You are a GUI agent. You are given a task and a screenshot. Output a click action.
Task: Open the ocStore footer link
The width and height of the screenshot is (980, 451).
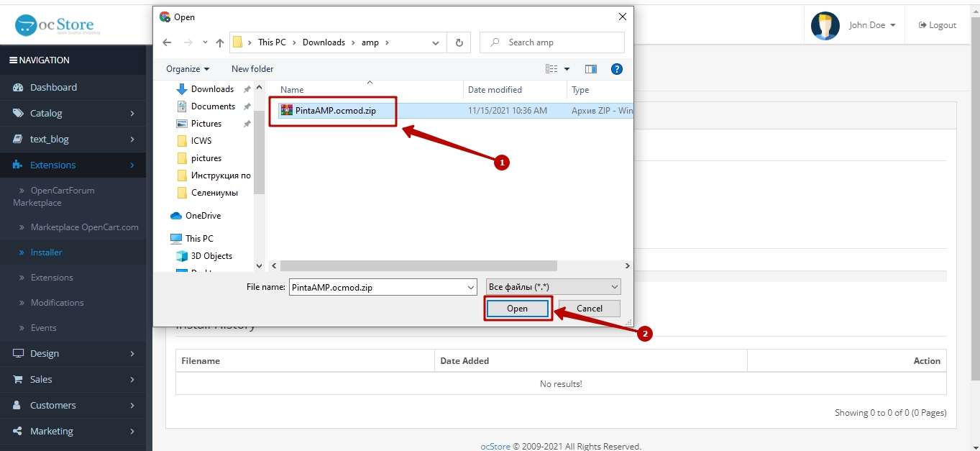tap(495, 447)
